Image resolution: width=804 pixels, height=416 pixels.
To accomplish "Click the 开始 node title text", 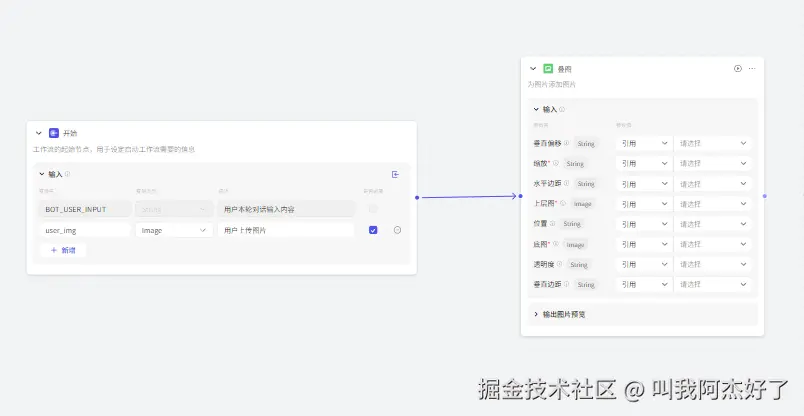I will coord(70,133).
